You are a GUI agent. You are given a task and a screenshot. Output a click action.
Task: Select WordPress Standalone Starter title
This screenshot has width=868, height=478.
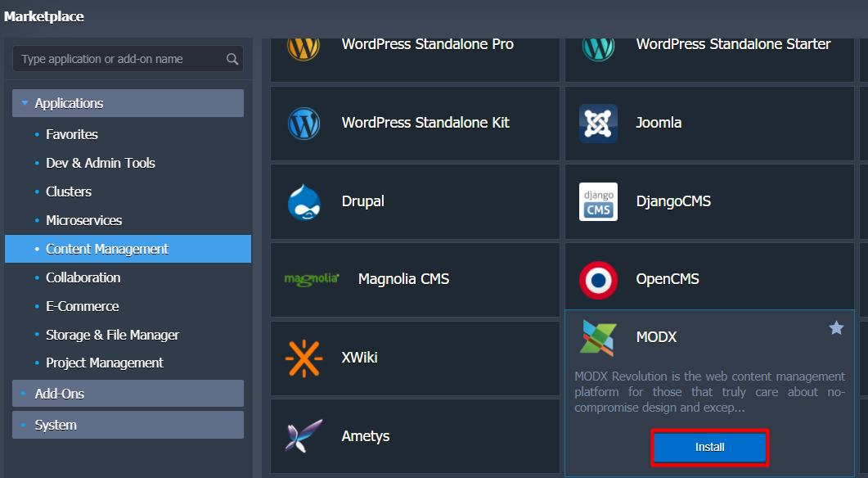pos(733,44)
